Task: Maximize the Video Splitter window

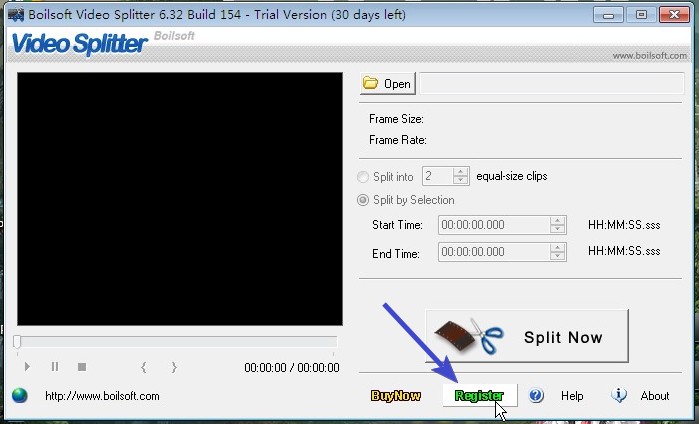Action: click(x=641, y=15)
